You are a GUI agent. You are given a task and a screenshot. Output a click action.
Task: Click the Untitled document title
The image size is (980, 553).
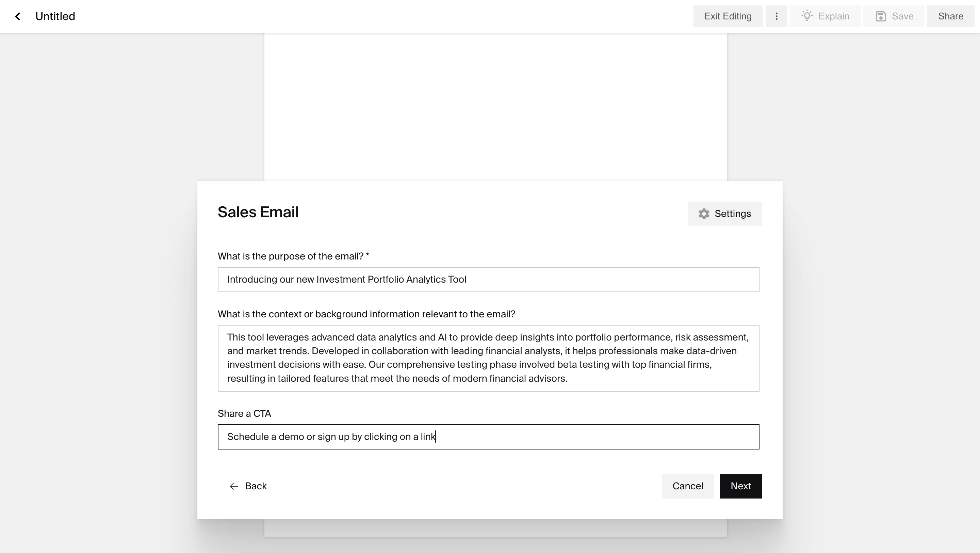tap(55, 16)
